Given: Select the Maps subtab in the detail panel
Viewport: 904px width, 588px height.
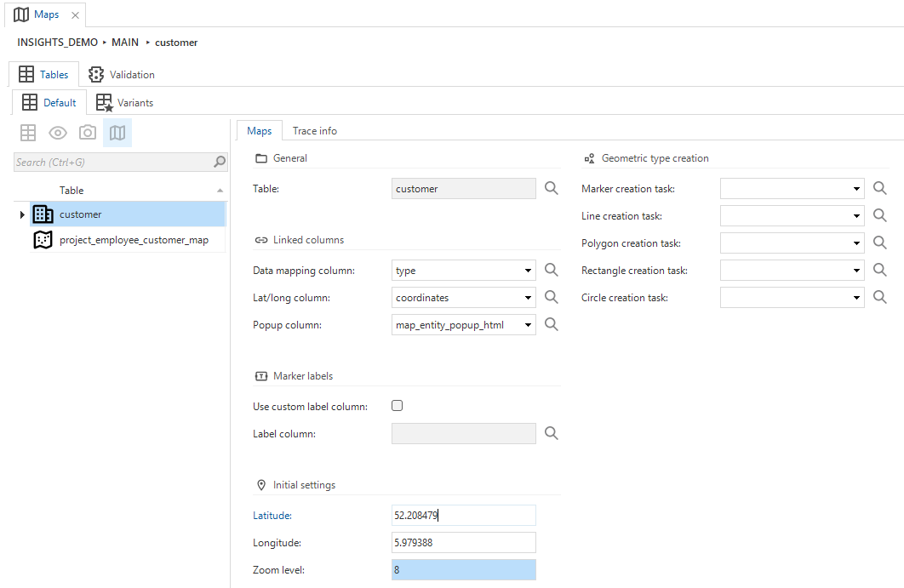Looking at the screenshot, I should point(260,131).
